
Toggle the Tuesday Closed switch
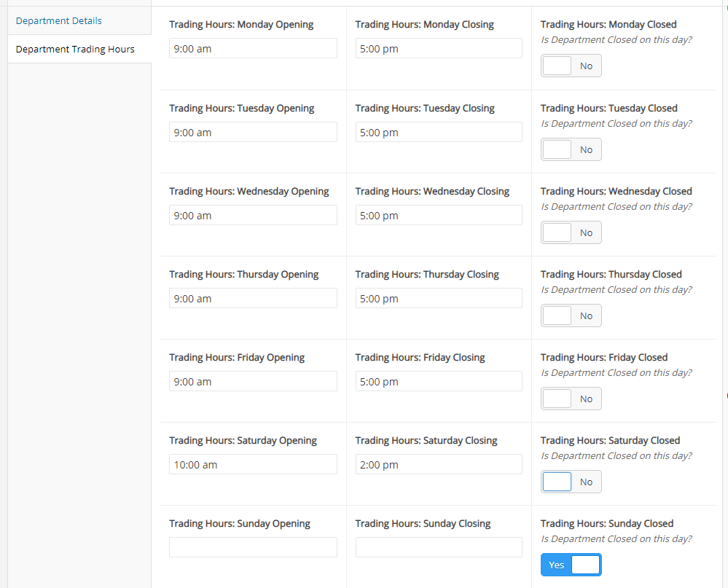(x=571, y=149)
